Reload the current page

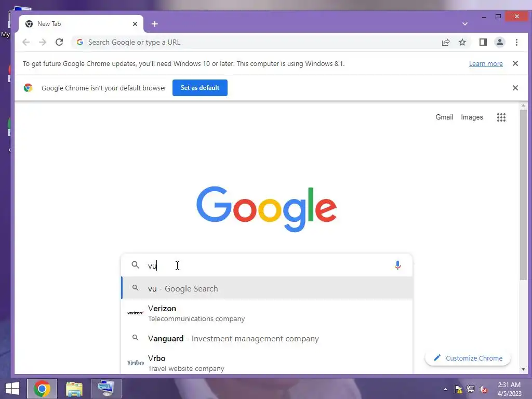(59, 43)
